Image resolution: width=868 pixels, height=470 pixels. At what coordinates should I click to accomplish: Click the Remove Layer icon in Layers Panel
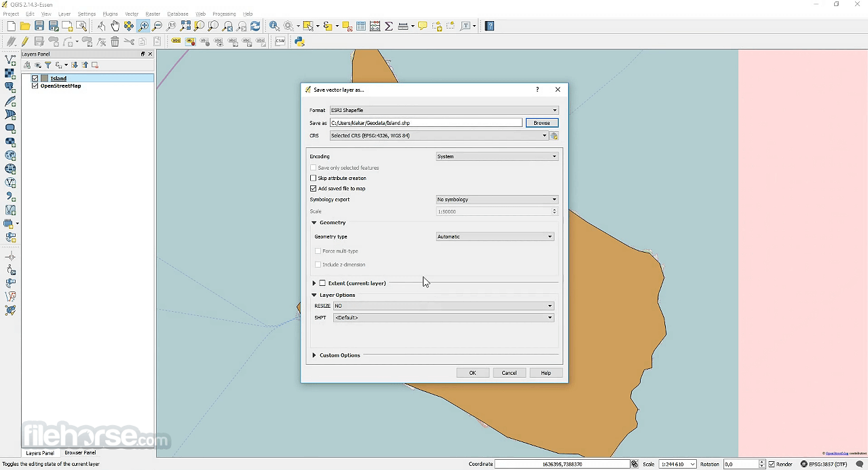tap(95, 65)
